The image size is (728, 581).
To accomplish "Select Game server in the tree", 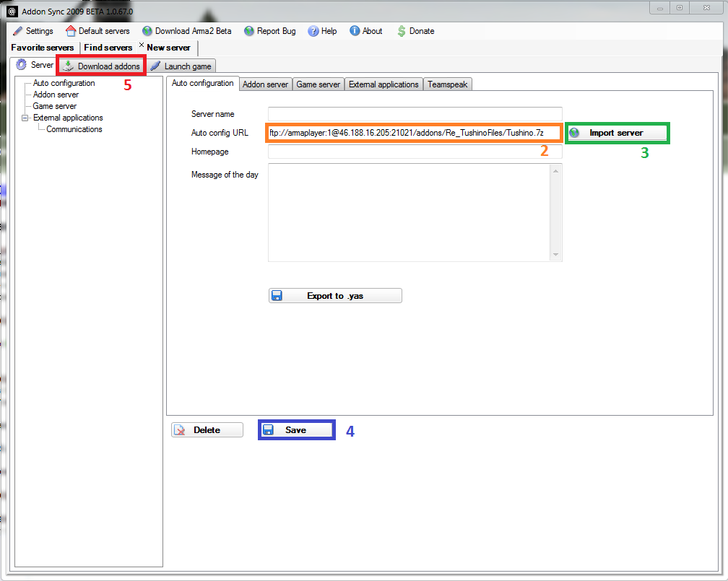I will coord(54,106).
